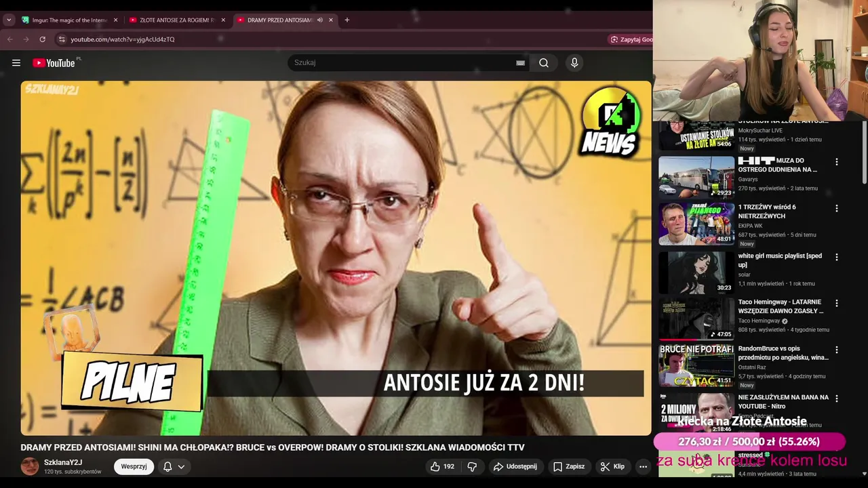Open options for RandomBruce video
This screenshot has width=868, height=488.
836,350
